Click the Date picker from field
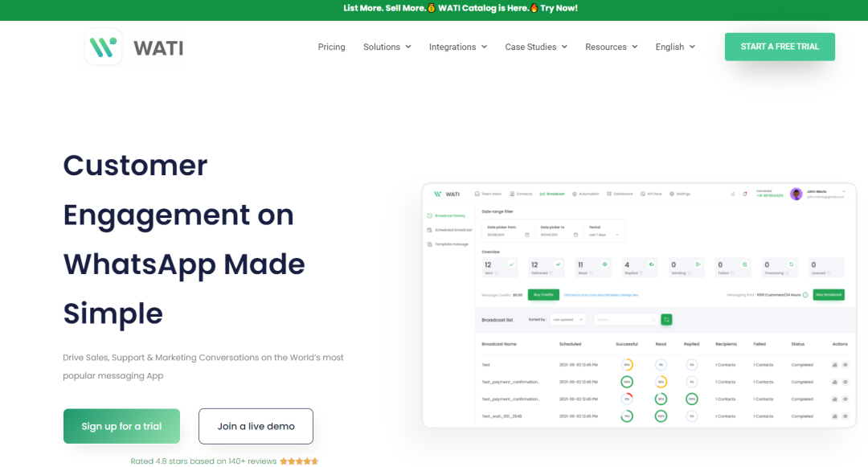Image resolution: width=868 pixels, height=467 pixels. coord(509,231)
